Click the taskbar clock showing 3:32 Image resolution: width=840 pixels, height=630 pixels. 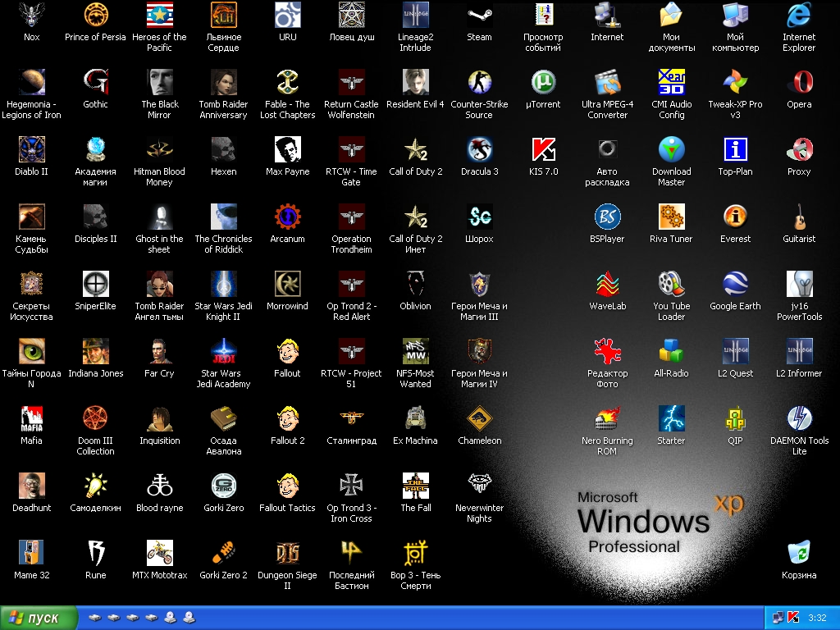point(817,618)
